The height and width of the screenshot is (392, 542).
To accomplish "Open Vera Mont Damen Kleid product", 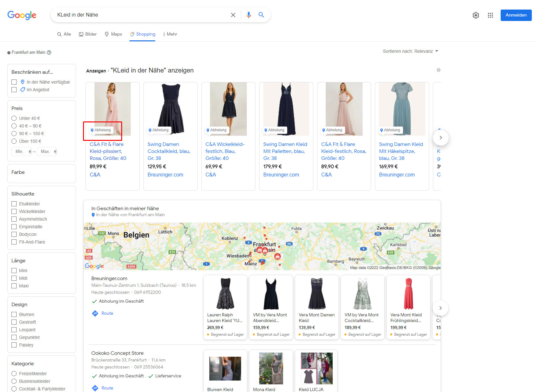I will (317, 307).
